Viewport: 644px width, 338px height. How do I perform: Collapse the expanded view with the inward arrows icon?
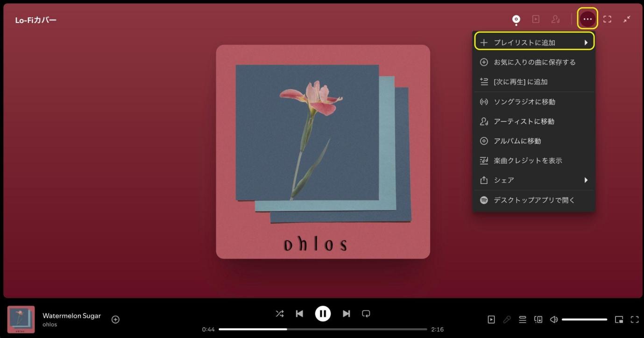point(627,19)
